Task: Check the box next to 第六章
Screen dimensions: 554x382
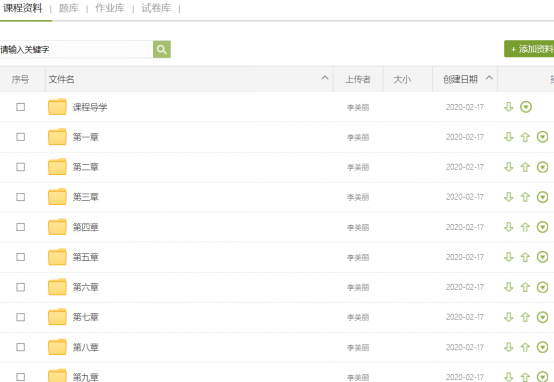Action: click(20, 287)
